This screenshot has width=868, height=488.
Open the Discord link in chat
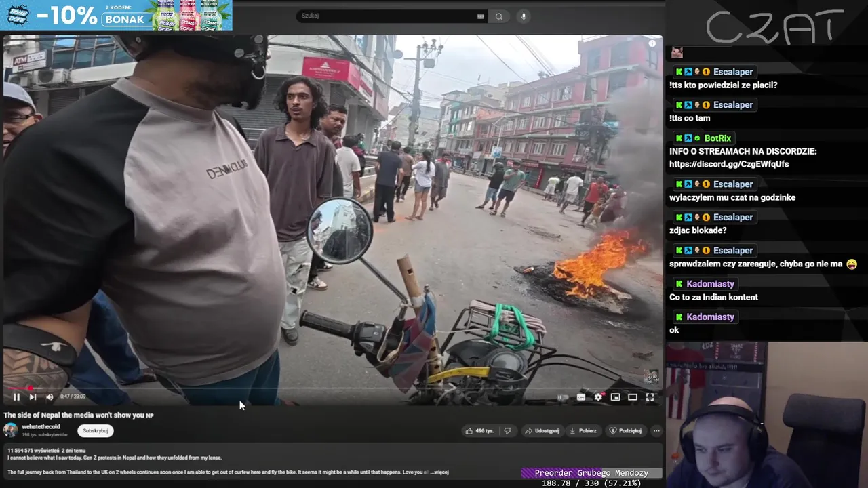coord(729,164)
